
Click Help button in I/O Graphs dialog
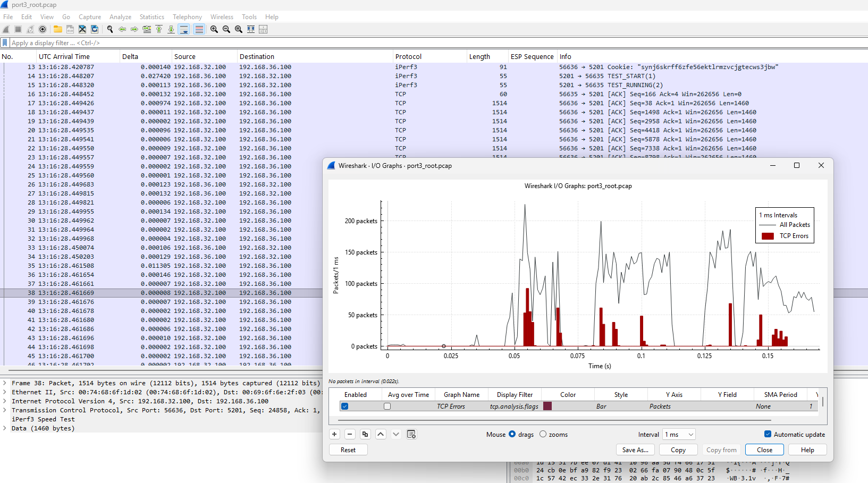click(x=807, y=450)
